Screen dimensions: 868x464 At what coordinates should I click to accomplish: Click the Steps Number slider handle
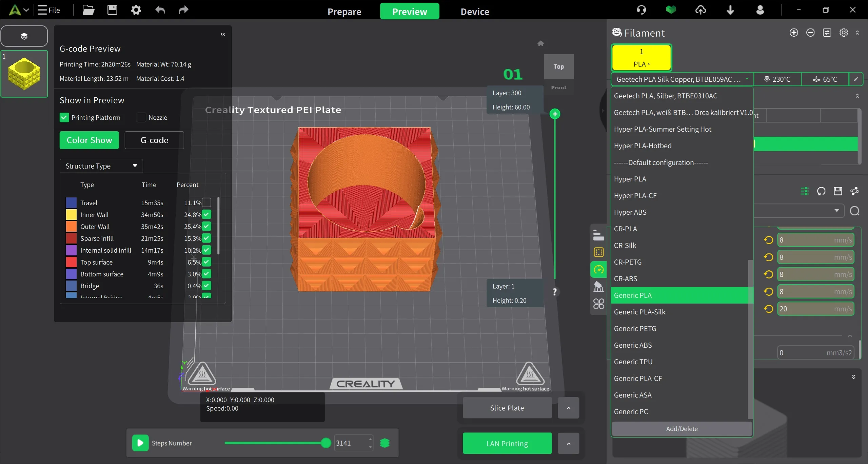[x=325, y=443]
